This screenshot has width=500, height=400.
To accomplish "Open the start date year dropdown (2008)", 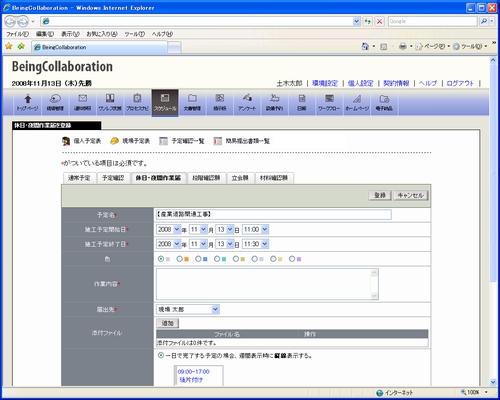I will tap(169, 229).
